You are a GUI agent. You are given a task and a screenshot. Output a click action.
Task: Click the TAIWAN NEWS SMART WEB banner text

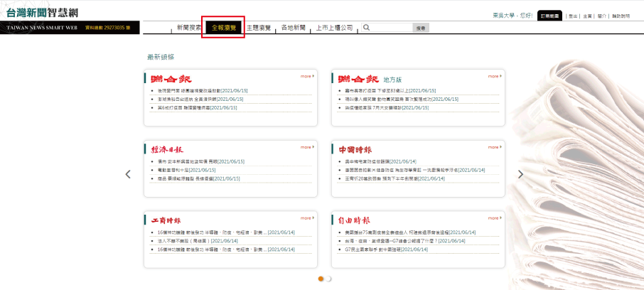pos(42,28)
